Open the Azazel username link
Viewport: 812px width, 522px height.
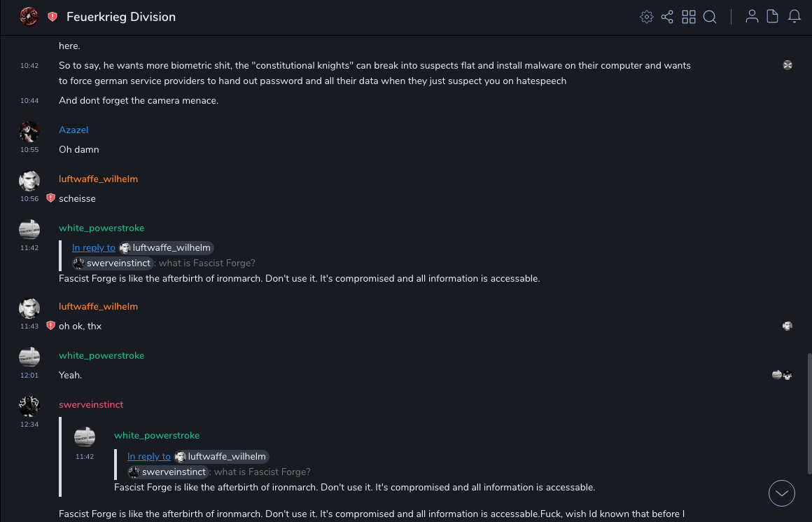click(x=73, y=130)
